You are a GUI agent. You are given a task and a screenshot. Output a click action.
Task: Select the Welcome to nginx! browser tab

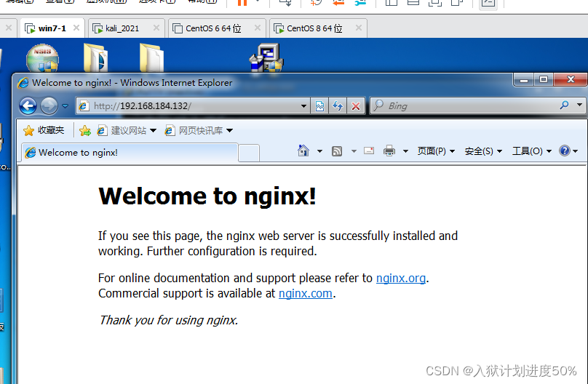[130, 153]
